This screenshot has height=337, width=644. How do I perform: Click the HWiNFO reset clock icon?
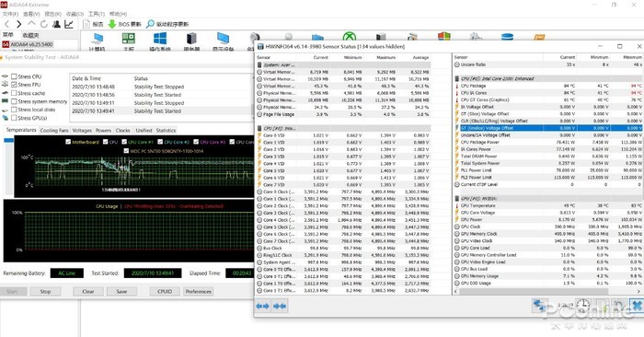pos(582,306)
